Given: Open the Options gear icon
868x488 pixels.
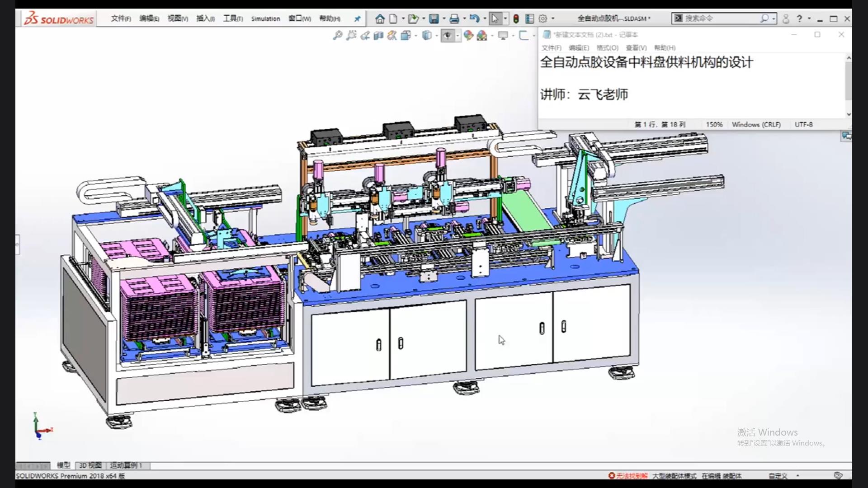Looking at the screenshot, I should coord(543,19).
